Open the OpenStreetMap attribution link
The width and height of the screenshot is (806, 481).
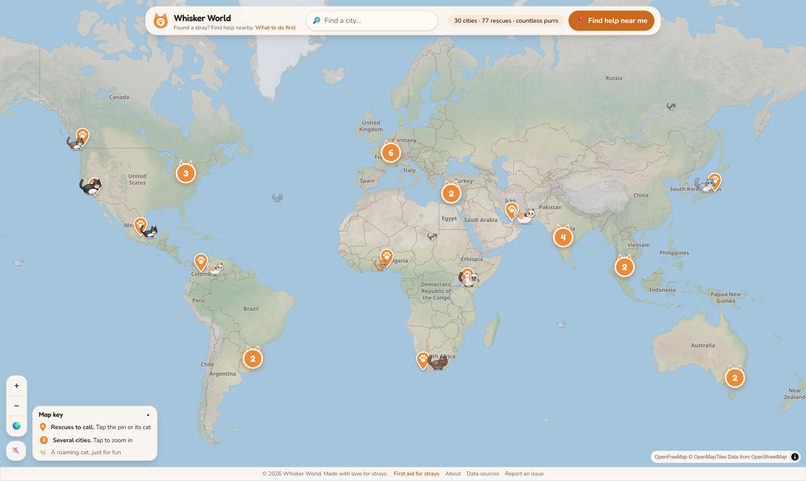click(x=768, y=456)
